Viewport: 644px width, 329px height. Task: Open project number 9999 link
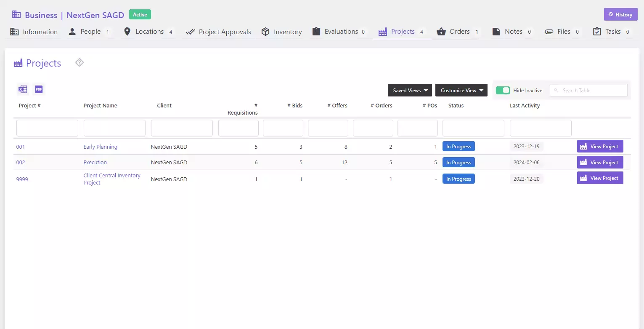[x=22, y=179]
